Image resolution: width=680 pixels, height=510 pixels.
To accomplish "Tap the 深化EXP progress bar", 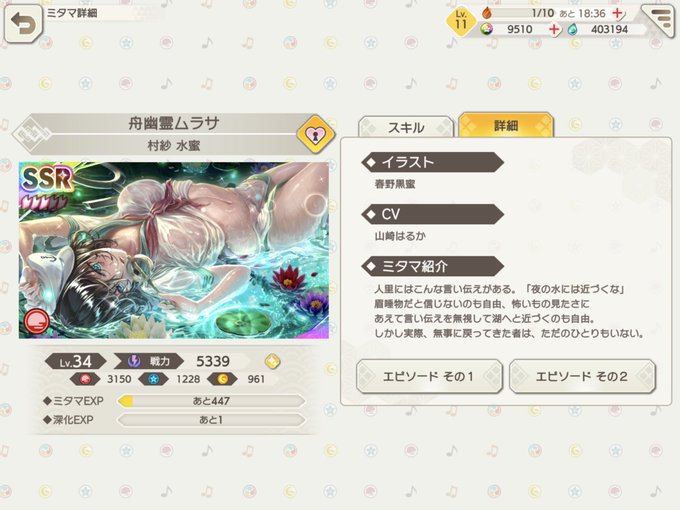I will (211, 420).
